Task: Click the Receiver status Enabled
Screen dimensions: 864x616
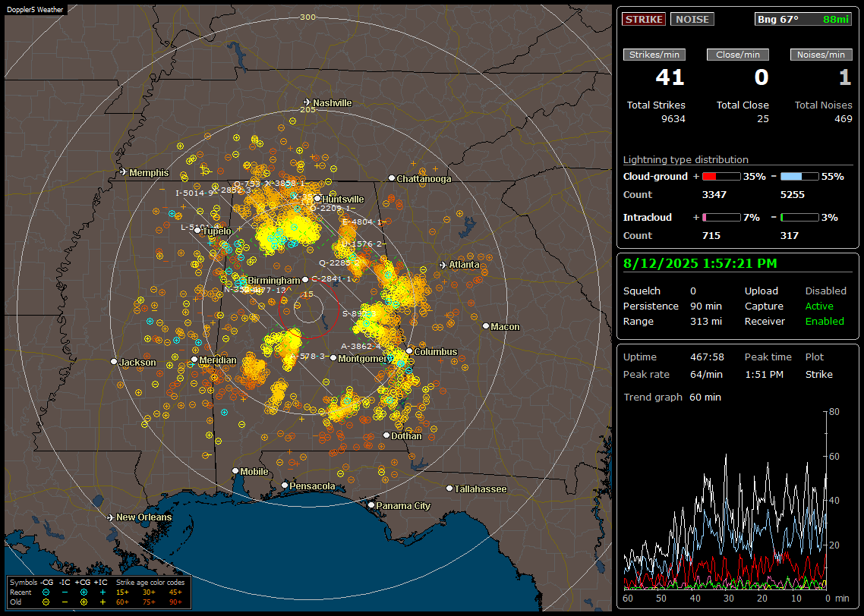Action: pos(825,322)
